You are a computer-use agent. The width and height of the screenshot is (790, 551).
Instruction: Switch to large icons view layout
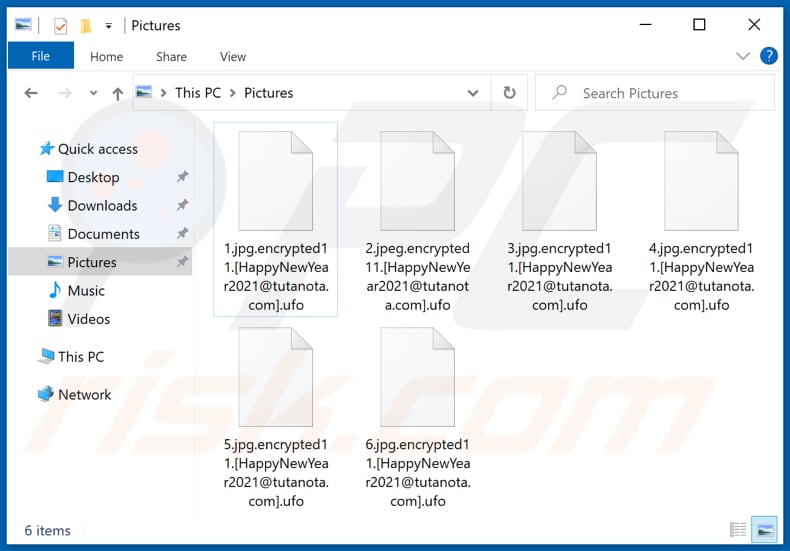(x=763, y=529)
